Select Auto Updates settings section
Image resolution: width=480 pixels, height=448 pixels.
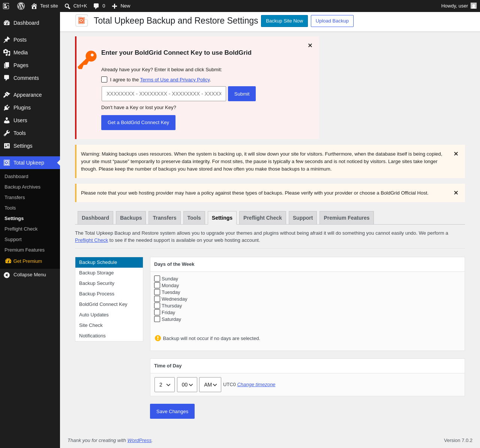[109, 315]
